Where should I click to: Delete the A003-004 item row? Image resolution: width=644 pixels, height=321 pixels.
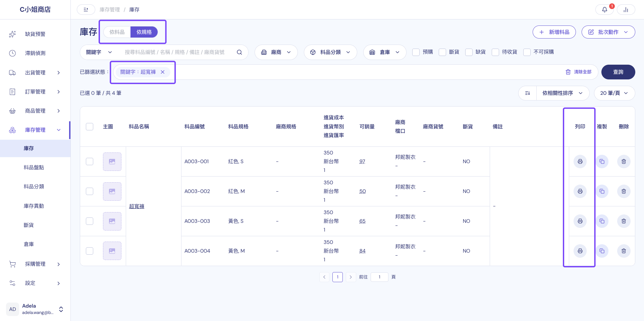(x=624, y=251)
